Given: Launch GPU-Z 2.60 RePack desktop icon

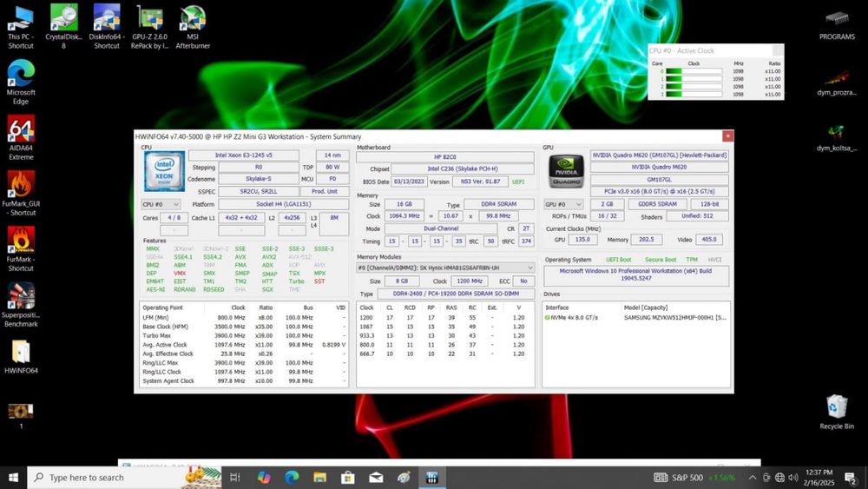Looking at the screenshot, I should 149,27.
